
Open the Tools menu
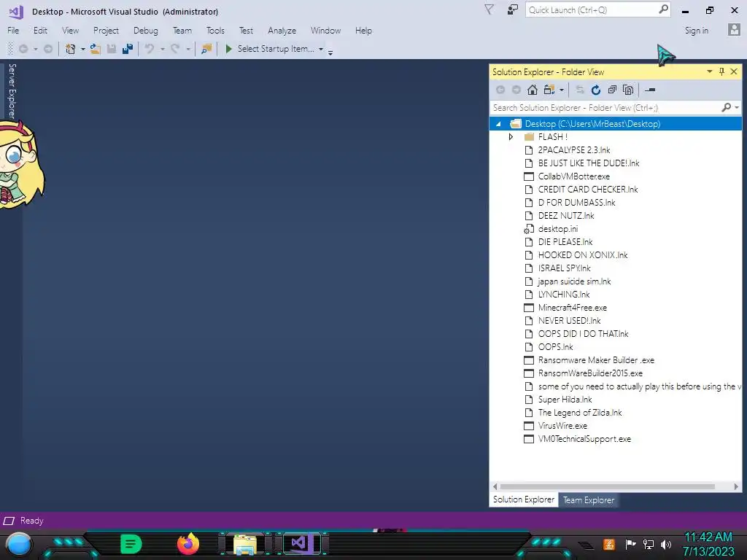215,31
